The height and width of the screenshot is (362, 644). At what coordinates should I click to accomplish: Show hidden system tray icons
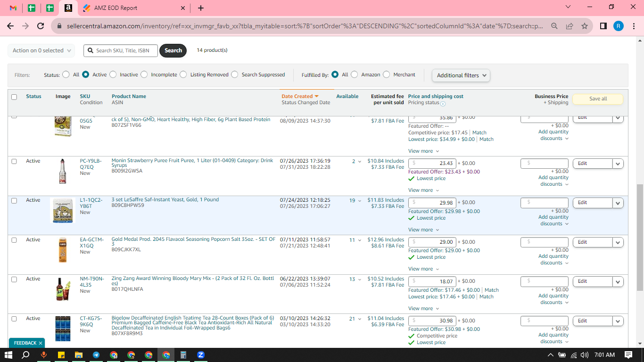click(x=550, y=355)
